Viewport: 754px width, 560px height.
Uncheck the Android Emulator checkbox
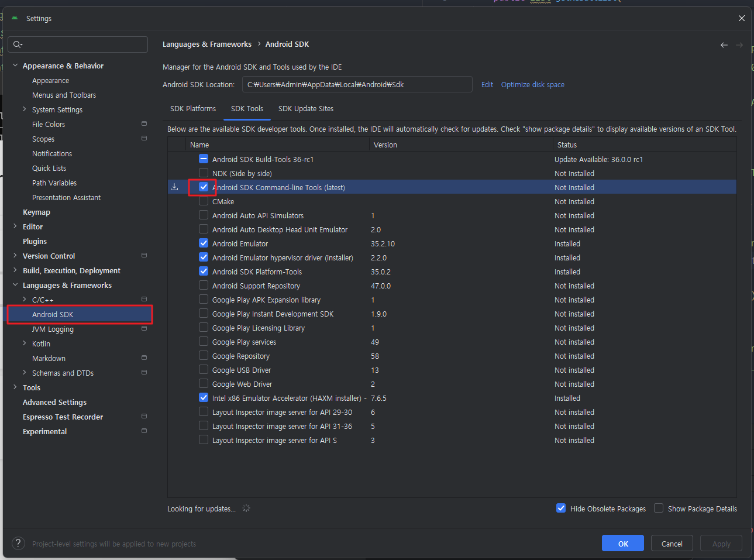click(204, 243)
